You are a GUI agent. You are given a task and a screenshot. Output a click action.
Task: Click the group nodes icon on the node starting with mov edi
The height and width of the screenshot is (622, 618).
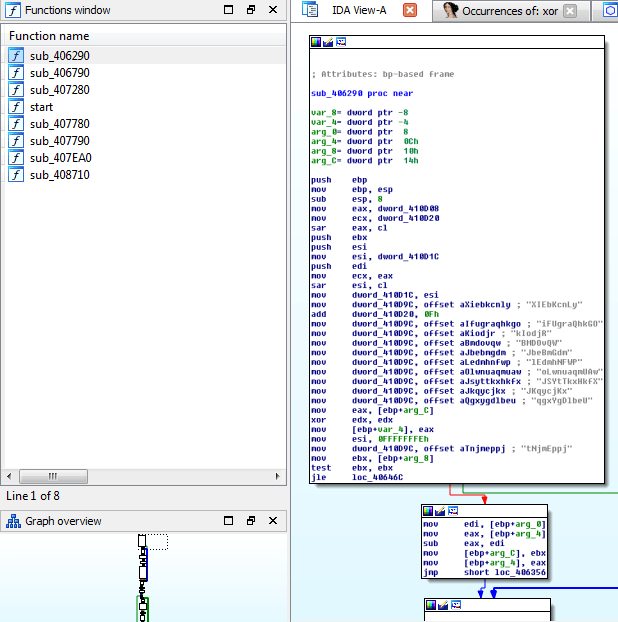(453, 511)
